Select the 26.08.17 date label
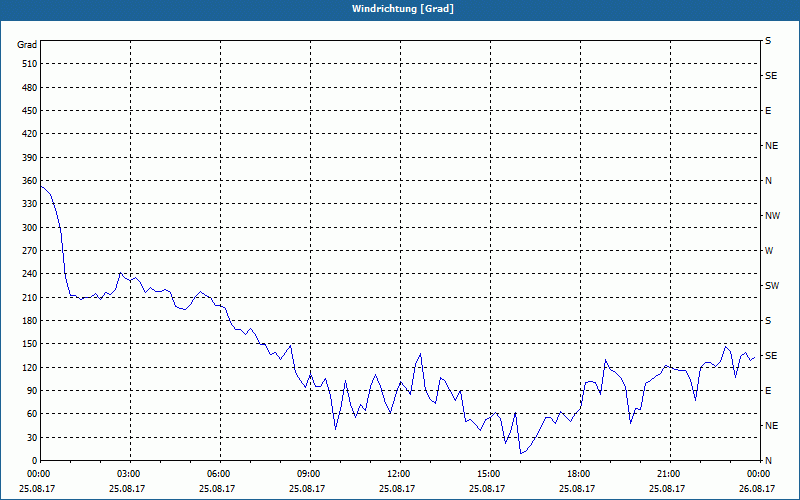This screenshot has width=800, height=500. click(x=758, y=488)
